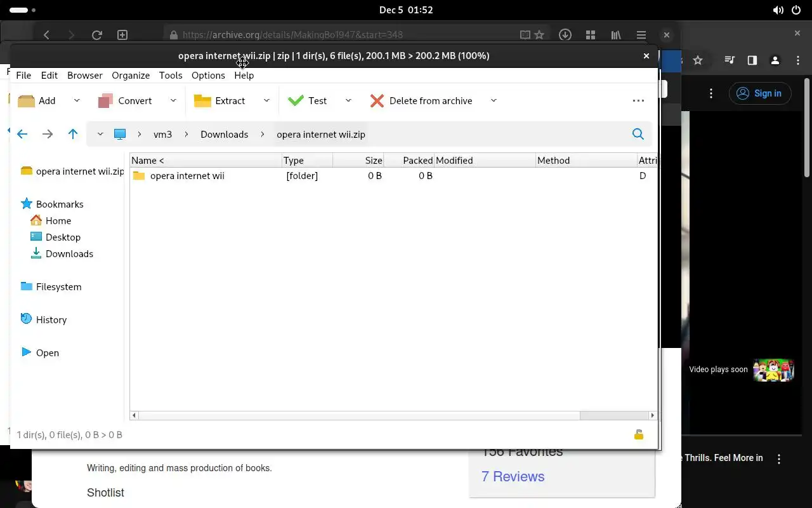Select opera internet wii.zip in sidebar tree
The width and height of the screenshot is (812, 508).
coord(72,171)
